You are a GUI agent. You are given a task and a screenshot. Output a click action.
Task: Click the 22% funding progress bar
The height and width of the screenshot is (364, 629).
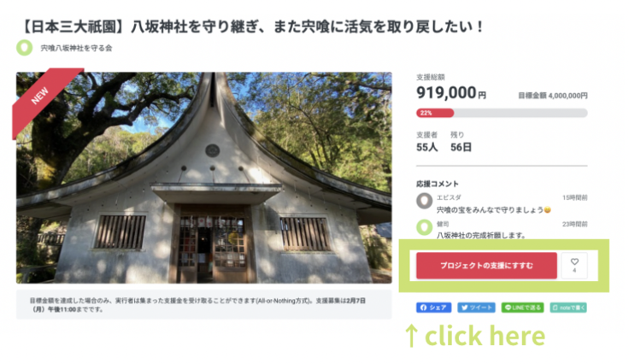(x=502, y=113)
